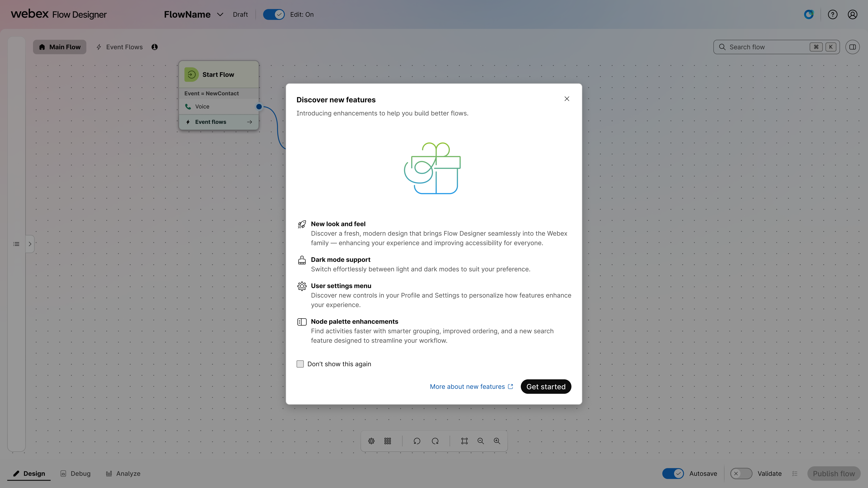
Task: Check the Don't show this again box
Action: [x=300, y=364]
